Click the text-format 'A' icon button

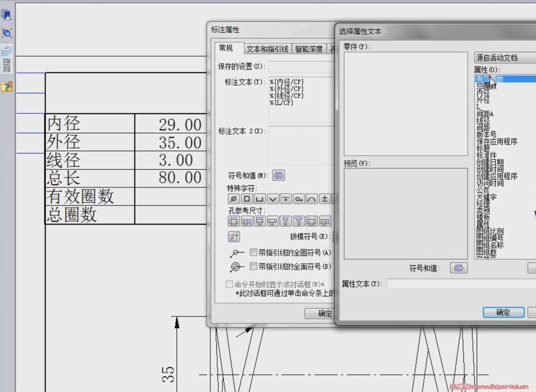(x=234, y=237)
